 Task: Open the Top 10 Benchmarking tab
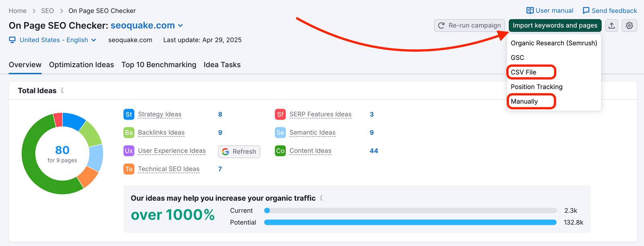click(159, 65)
